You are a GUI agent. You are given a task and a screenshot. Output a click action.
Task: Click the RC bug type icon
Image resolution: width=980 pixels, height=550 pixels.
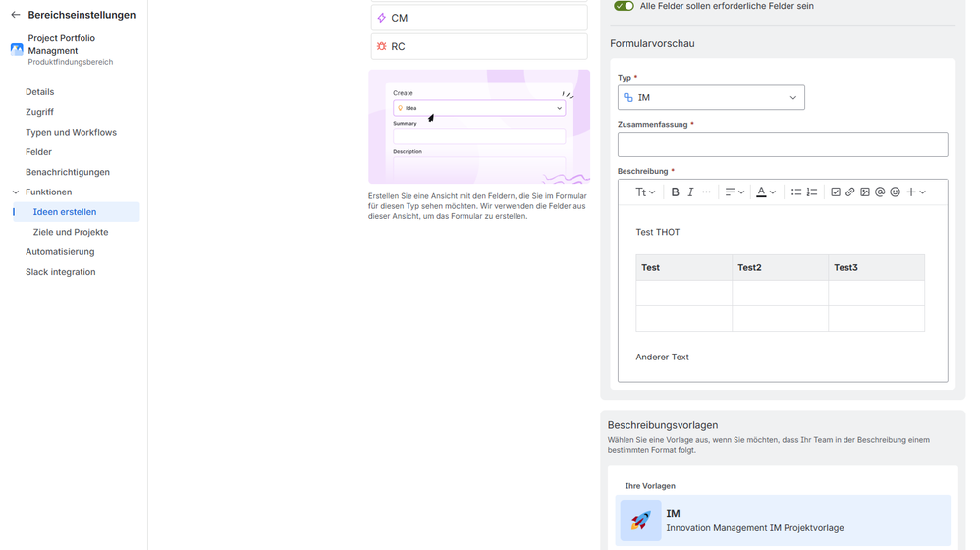coord(381,46)
